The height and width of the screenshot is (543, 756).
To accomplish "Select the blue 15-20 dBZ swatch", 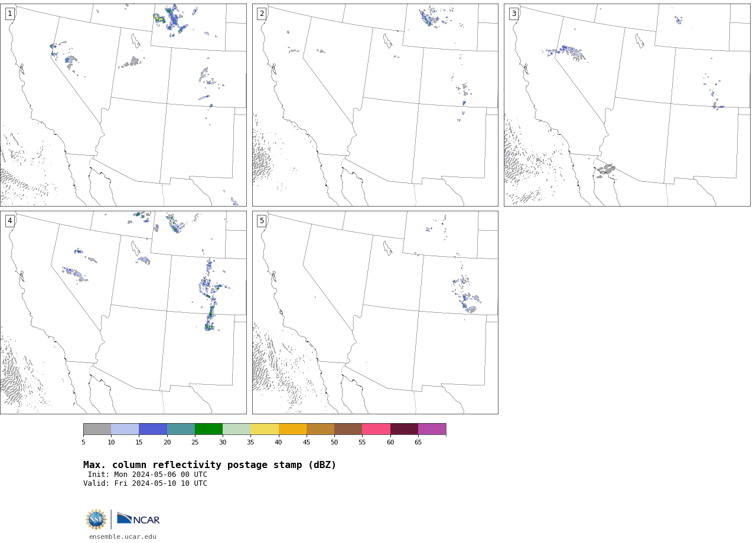I will point(153,429).
